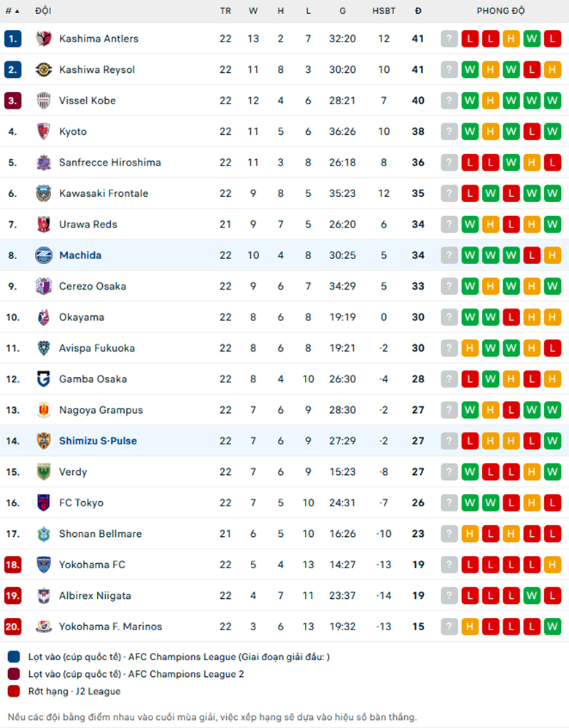569x728 pixels.
Task: Click Yokohama FC's orange H form badge
Action: click(x=552, y=565)
